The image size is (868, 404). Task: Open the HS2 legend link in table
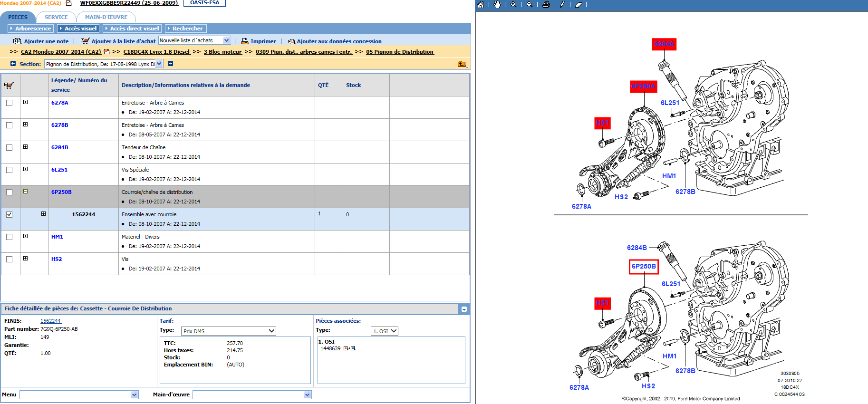(57, 259)
